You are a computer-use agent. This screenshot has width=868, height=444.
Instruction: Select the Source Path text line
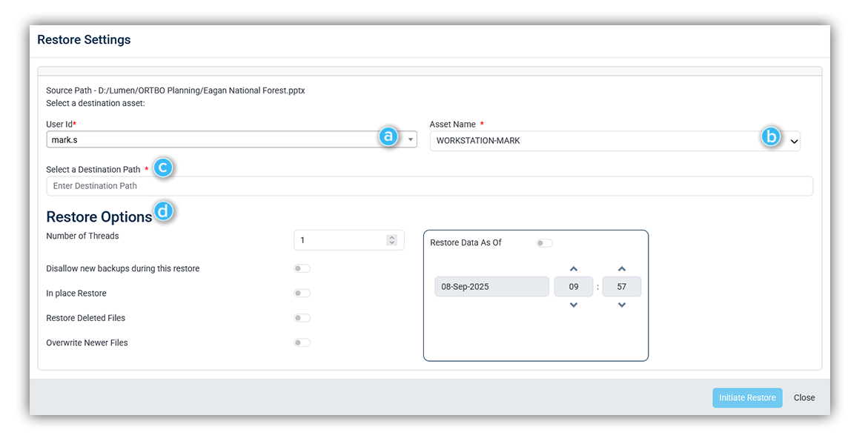176,90
